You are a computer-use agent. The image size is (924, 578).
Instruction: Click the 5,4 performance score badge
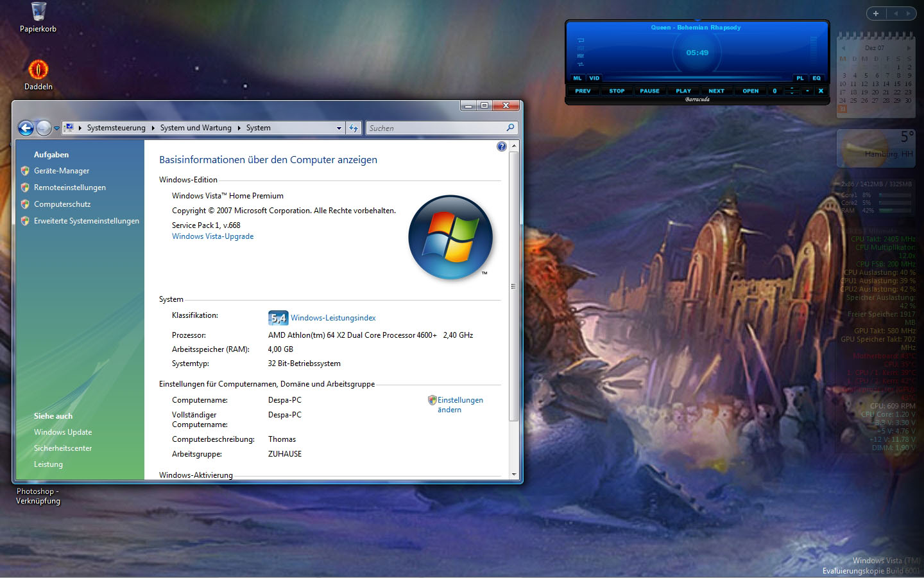[278, 318]
